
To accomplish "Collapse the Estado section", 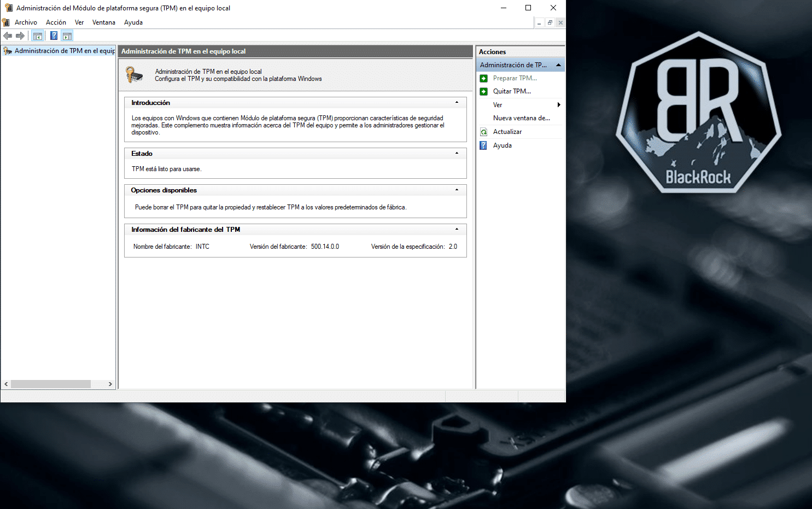I will [457, 154].
